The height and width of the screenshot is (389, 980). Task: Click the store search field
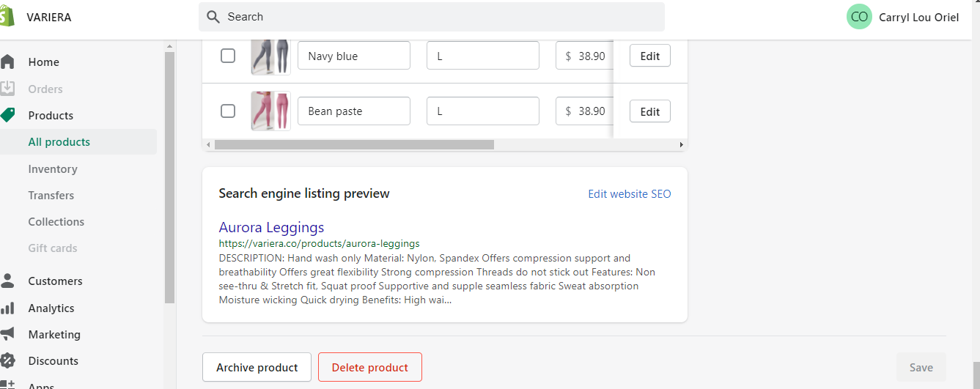[x=432, y=17]
